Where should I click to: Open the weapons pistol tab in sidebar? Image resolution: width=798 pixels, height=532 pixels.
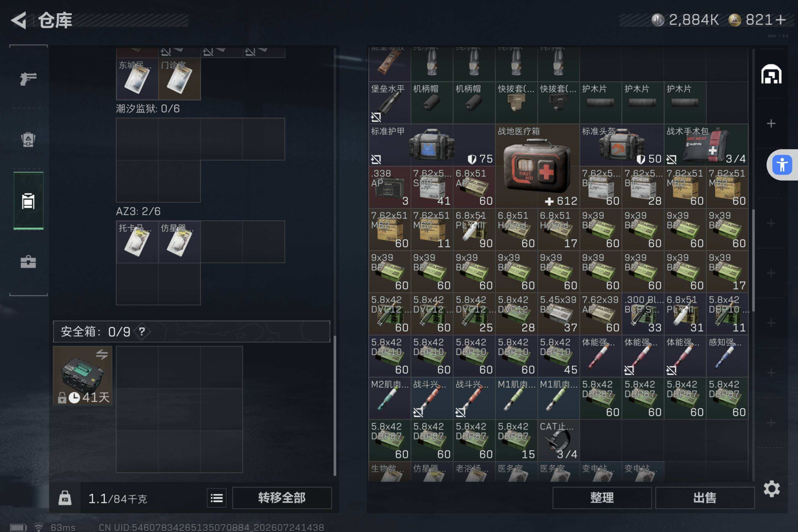click(28, 79)
